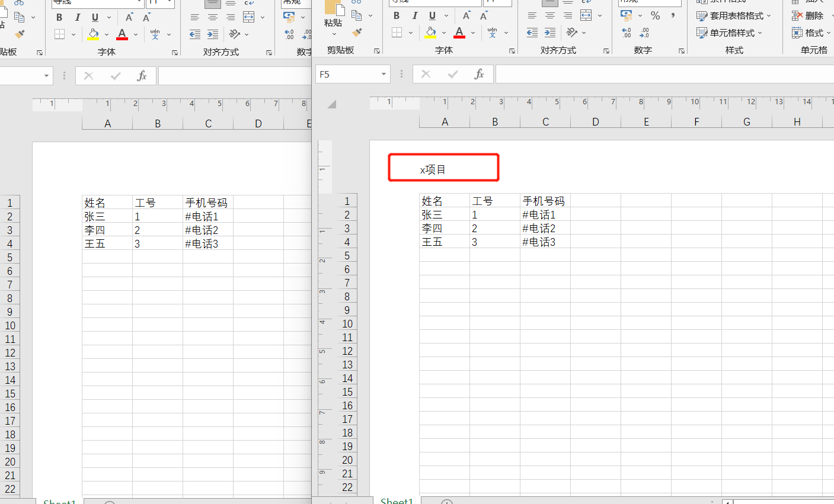Toggle bold formatting
The image size is (834, 504).
(x=396, y=15)
